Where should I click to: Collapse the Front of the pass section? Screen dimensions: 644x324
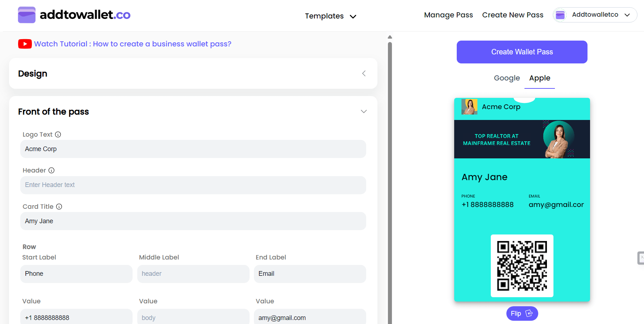click(364, 112)
